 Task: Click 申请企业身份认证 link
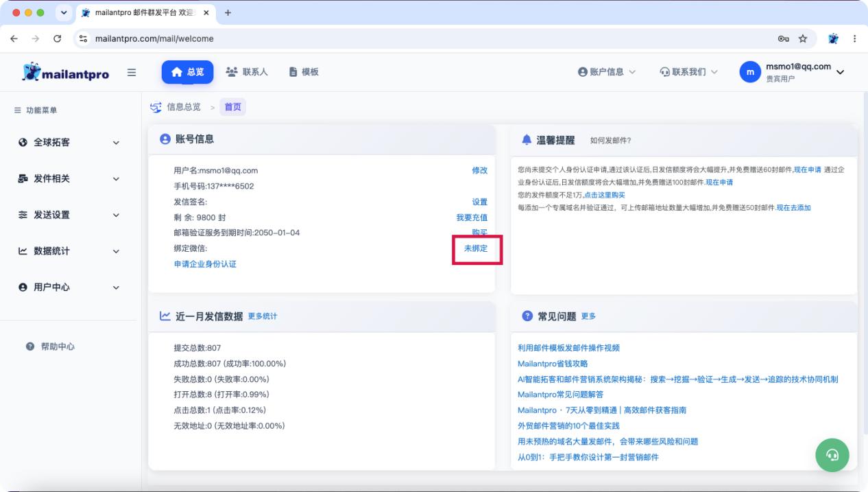point(205,264)
